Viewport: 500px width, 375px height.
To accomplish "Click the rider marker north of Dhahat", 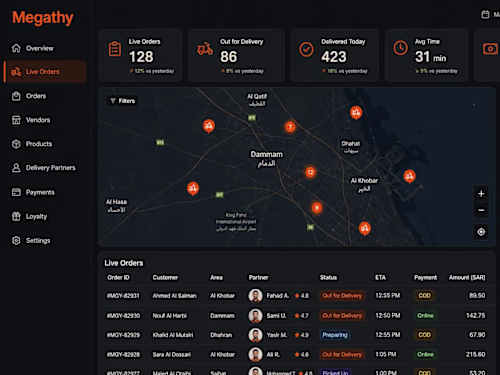I will (356, 113).
